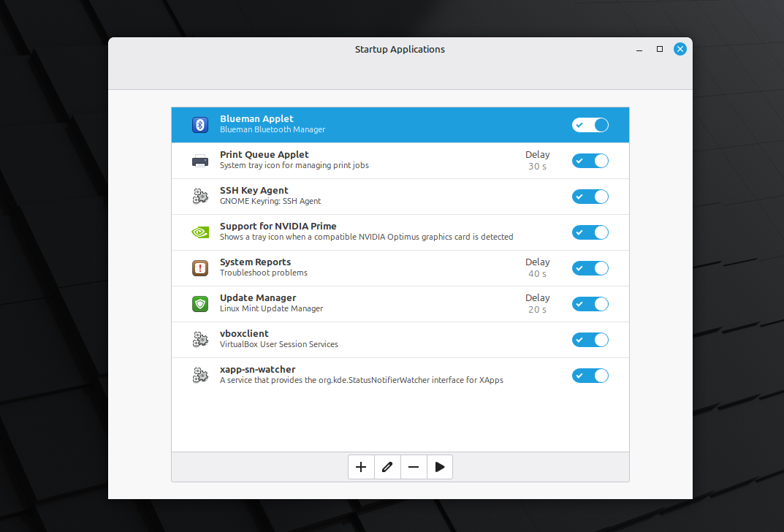784x532 pixels.
Task: Edit the selected startup entry
Action: (x=387, y=466)
